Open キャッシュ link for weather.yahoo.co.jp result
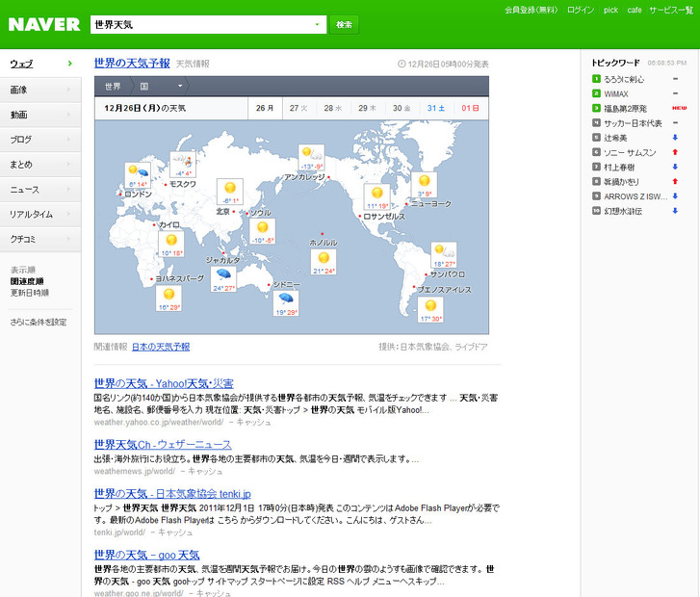Viewport: 700px width, 597px height. pos(253,422)
